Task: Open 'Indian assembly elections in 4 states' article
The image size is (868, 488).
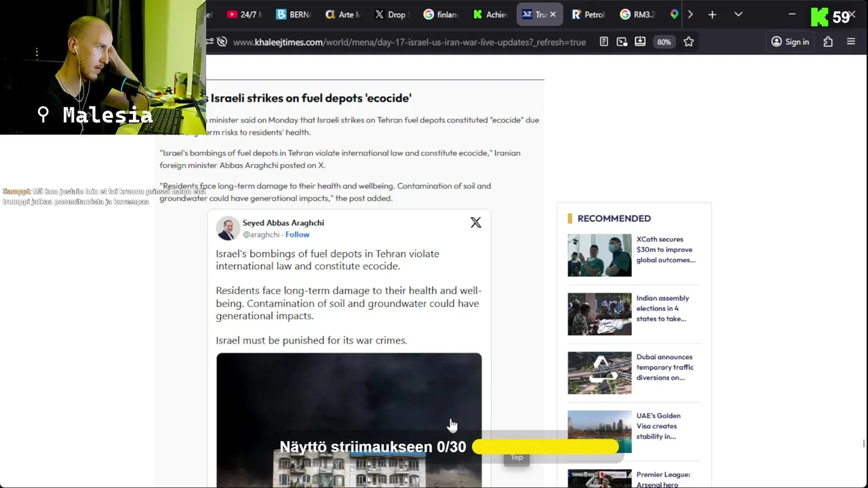Action: [x=663, y=308]
